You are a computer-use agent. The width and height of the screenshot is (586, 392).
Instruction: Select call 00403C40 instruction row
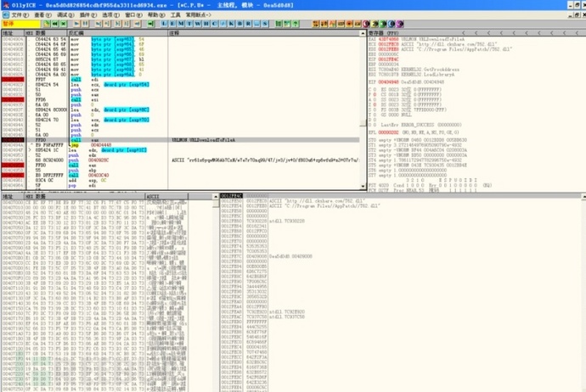(x=181, y=175)
